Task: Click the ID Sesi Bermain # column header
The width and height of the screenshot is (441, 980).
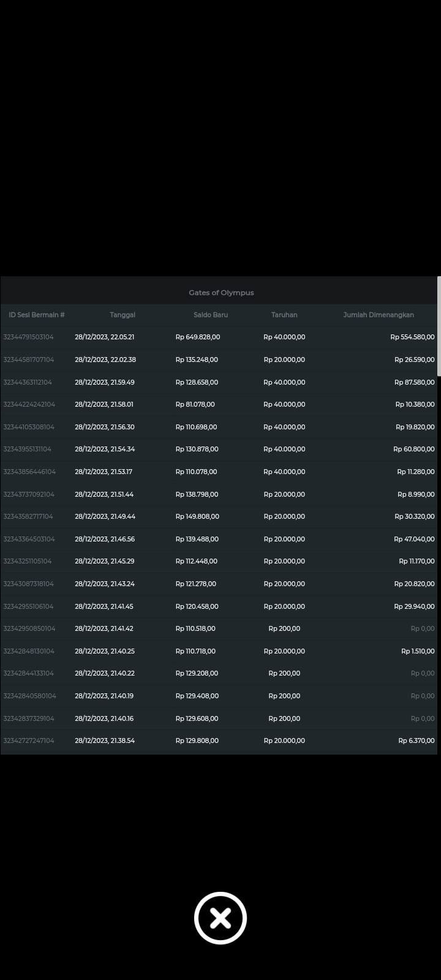Action: click(x=37, y=315)
